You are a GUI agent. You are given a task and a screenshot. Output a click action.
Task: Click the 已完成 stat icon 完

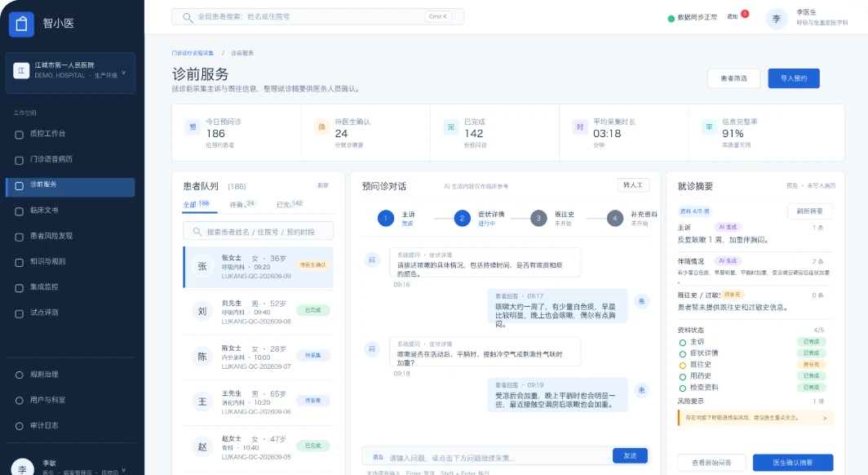tap(450, 127)
